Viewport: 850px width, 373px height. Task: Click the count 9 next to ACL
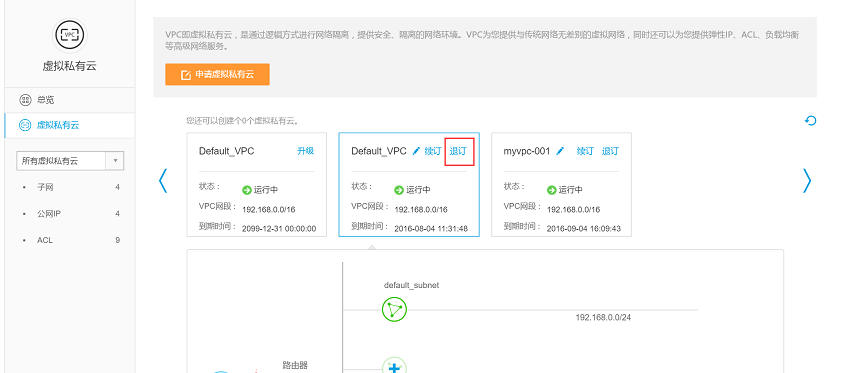point(118,240)
